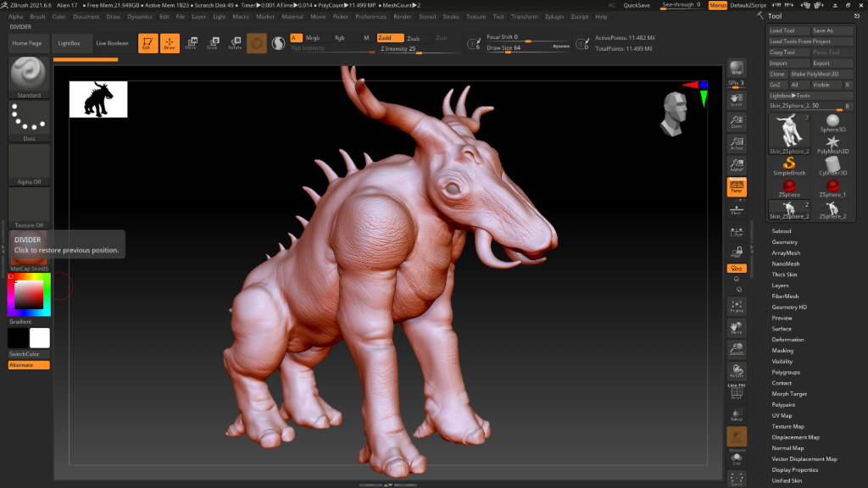Click the creature silhouette thumbnail
The image size is (868, 488).
tap(98, 99)
